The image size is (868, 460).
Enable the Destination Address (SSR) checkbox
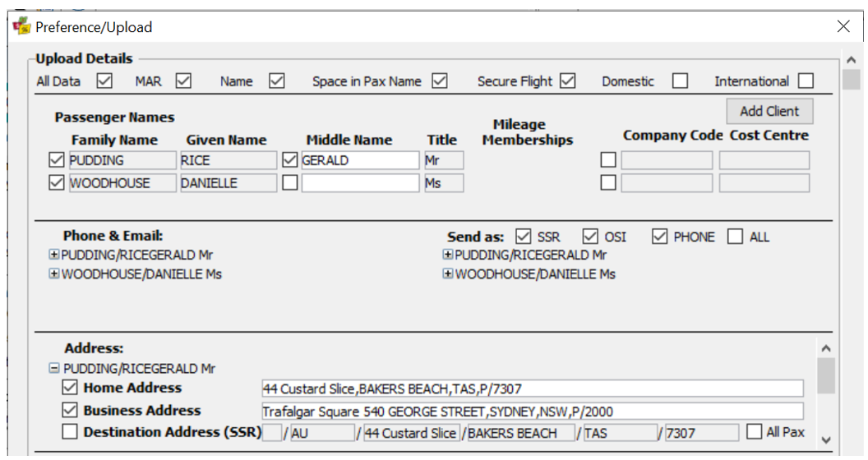point(70,431)
